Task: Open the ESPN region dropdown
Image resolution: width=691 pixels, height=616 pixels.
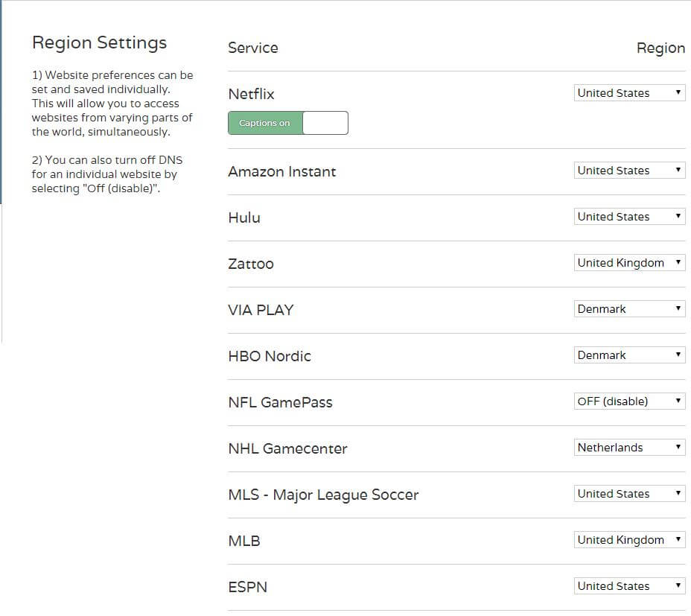Action: pyautogui.click(x=629, y=586)
